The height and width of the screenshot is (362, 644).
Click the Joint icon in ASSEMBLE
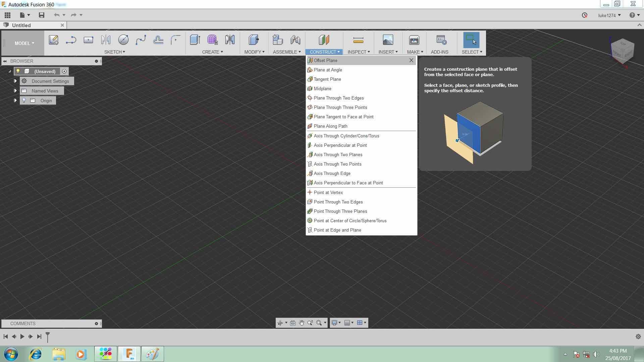pos(296,40)
